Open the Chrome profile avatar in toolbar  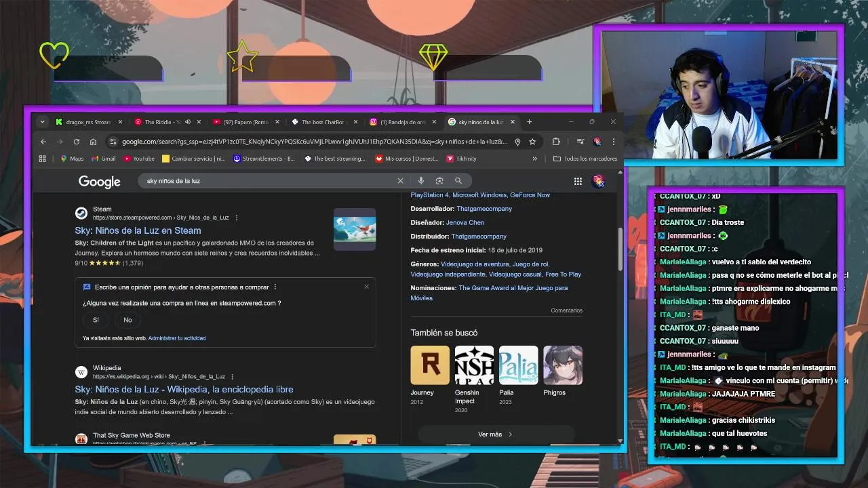(597, 142)
